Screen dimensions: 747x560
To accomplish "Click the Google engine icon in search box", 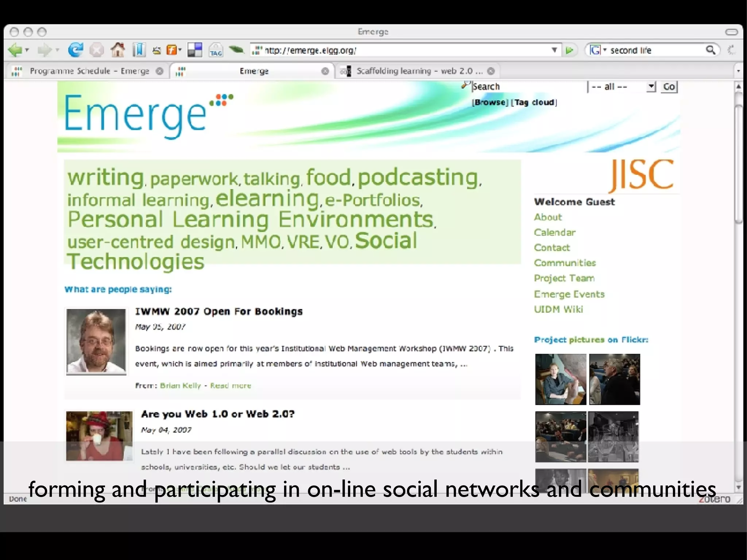I will tap(595, 50).
